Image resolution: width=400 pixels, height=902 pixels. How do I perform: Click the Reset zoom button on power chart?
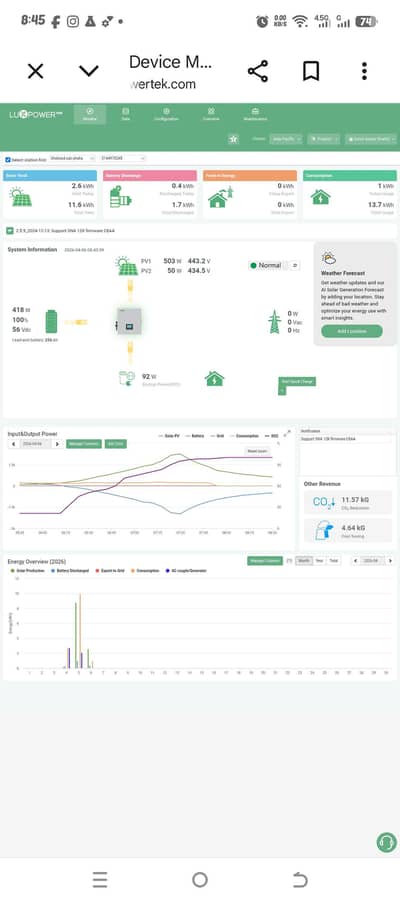tap(257, 452)
